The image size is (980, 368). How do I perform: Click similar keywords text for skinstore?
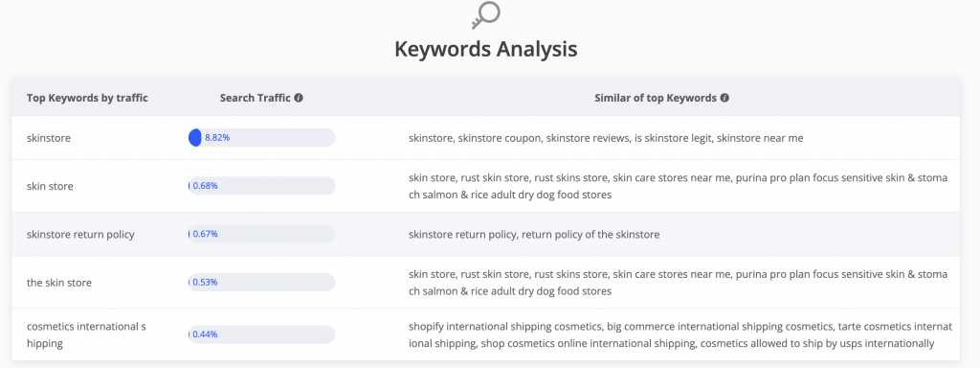[x=606, y=138]
